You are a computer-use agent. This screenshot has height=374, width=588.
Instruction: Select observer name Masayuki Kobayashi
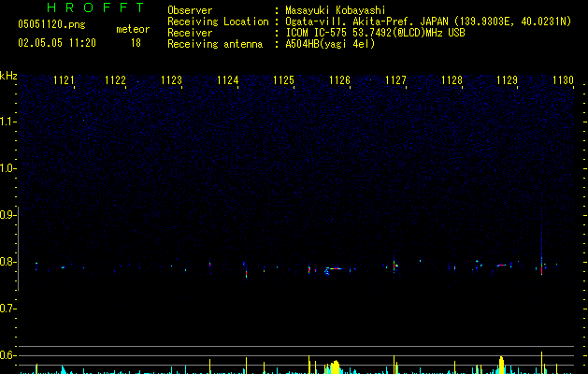336,10
